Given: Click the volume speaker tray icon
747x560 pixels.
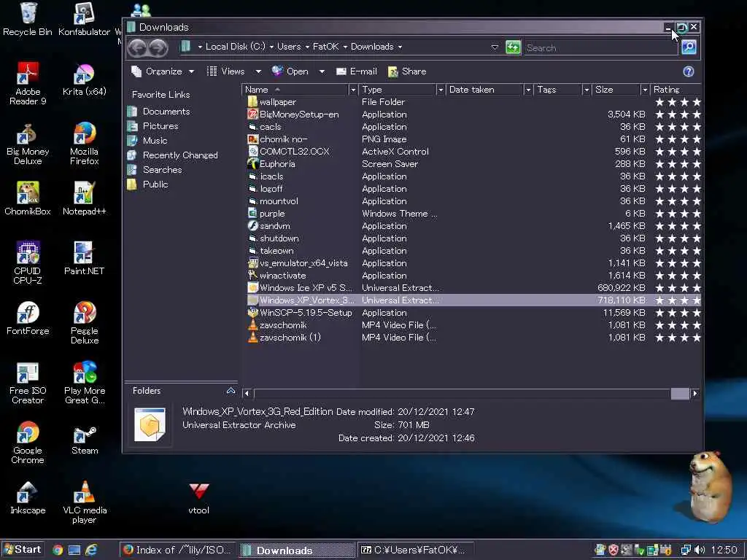Looking at the screenshot, I should (x=700, y=550).
